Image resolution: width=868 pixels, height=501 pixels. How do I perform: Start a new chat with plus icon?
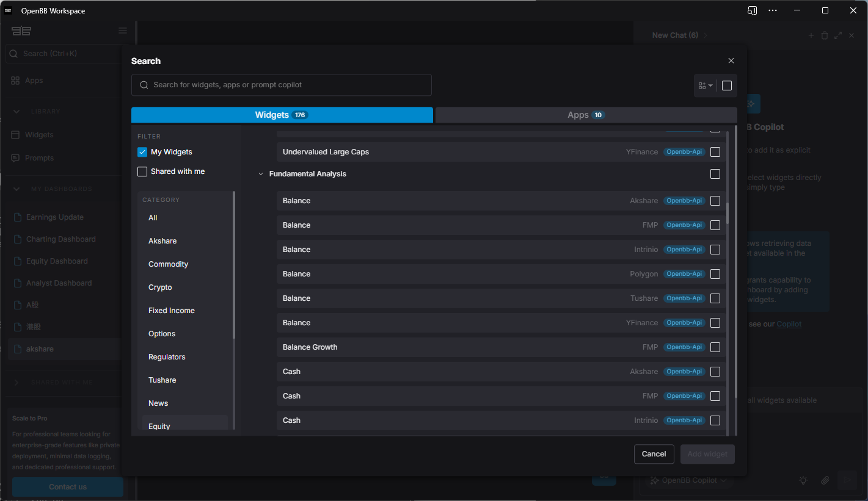point(811,35)
